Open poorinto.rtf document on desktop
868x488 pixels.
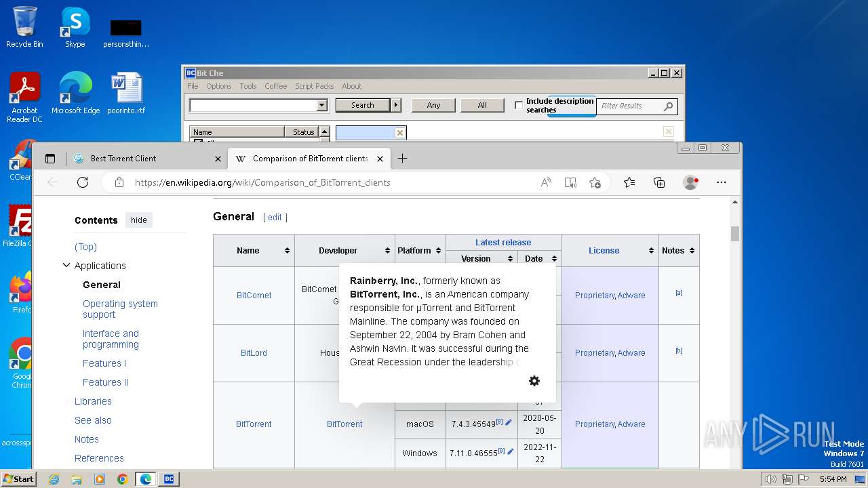coord(126,94)
